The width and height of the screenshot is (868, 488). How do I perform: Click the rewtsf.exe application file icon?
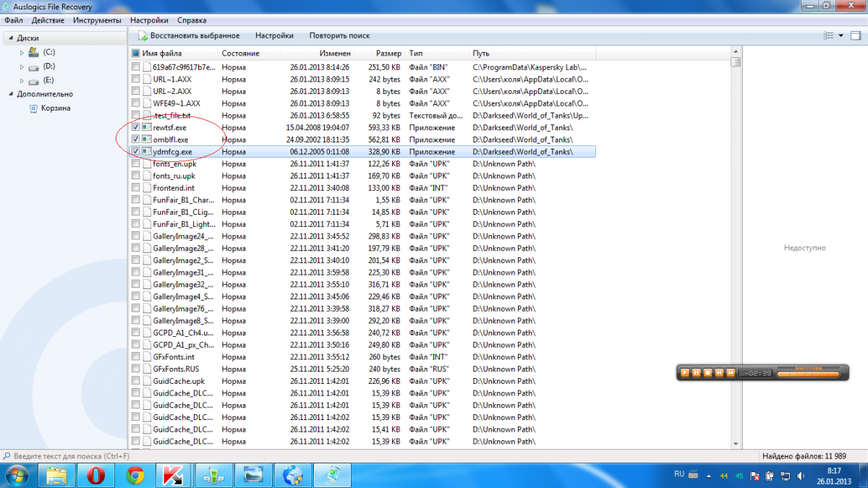[147, 127]
